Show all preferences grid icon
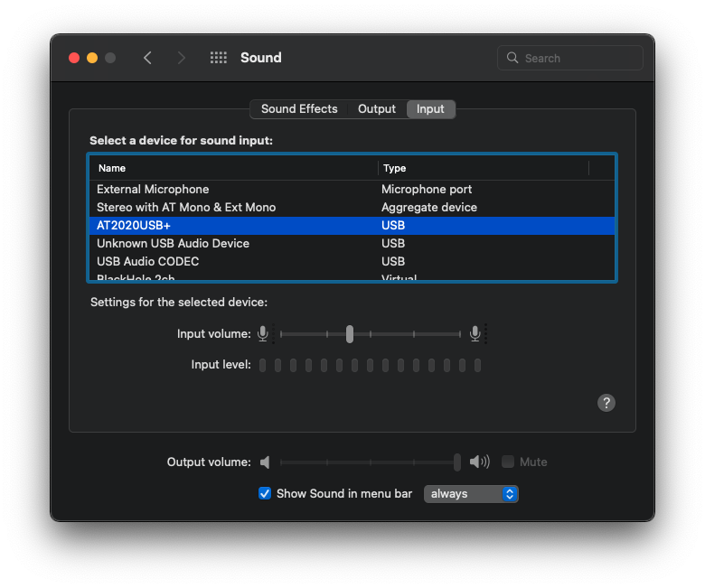This screenshot has width=705, height=588. point(219,58)
